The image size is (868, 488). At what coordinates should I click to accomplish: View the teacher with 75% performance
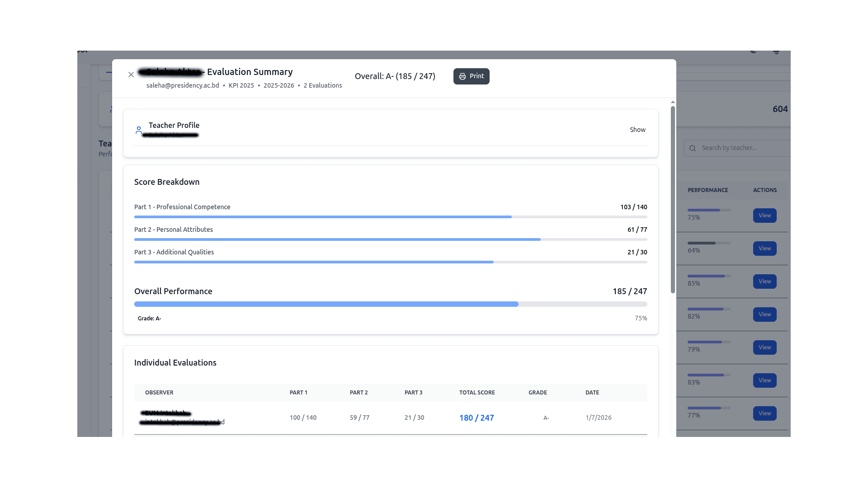click(x=764, y=216)
